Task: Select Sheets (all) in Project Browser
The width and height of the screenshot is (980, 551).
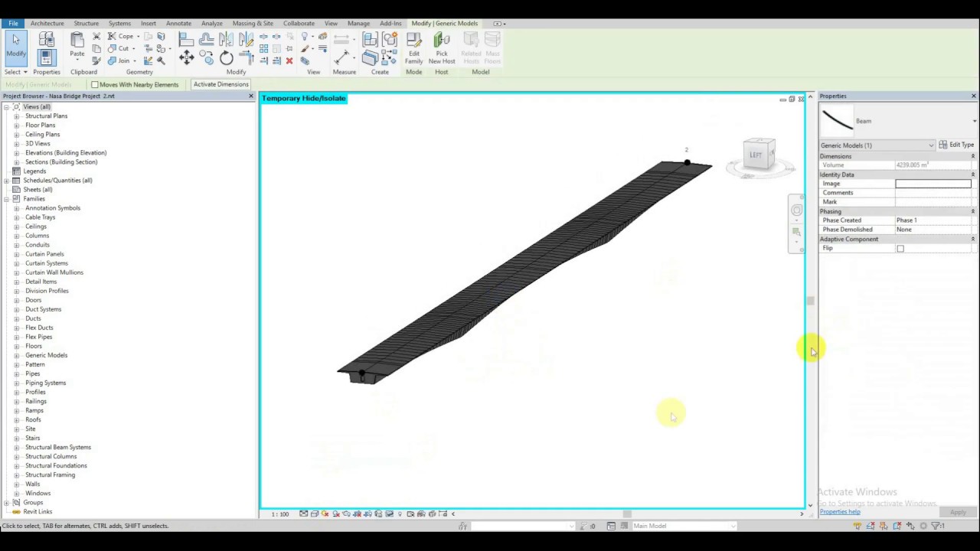Action: [x=38, y=190]
